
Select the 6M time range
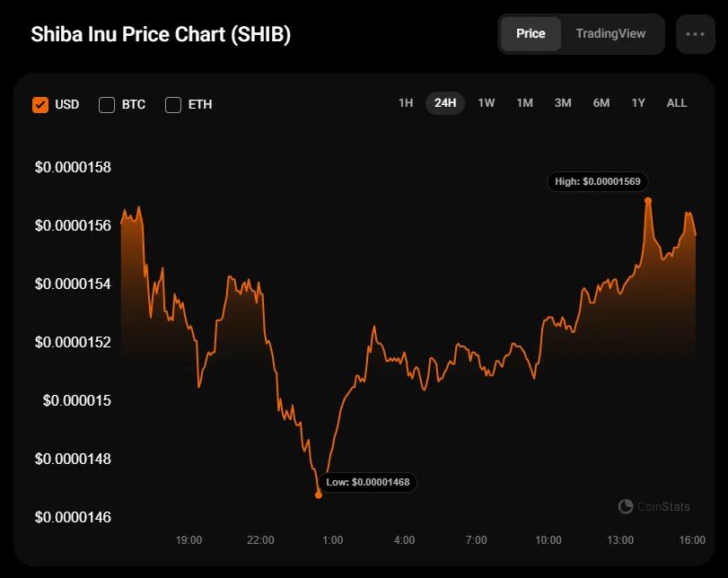click(601, 103)
